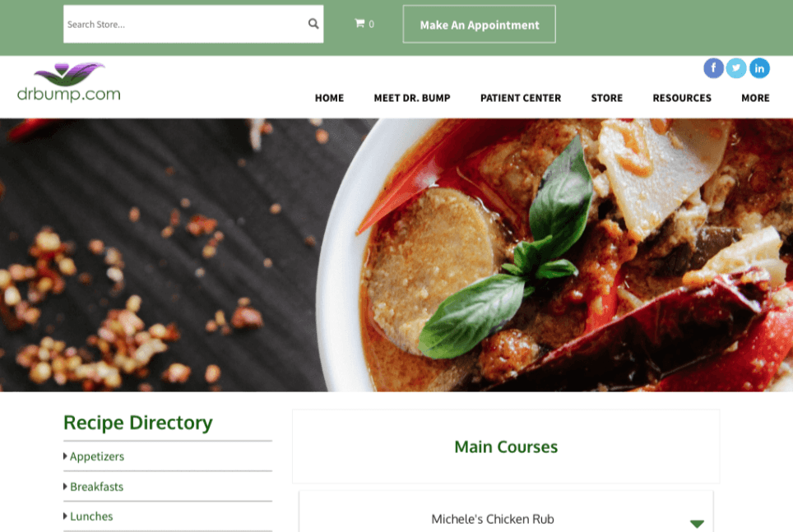Click into the Search Store field
Image resolution: width=793 pixels, height=532 pixels.
(184, 24)
